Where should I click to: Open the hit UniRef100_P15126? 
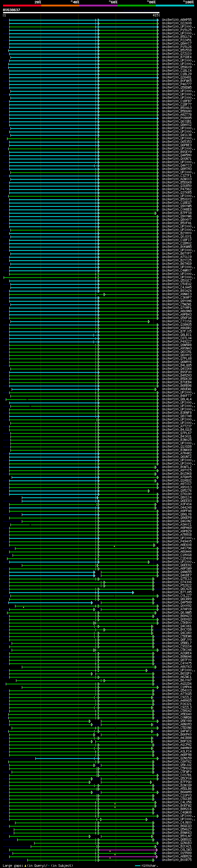click(177, 47)
